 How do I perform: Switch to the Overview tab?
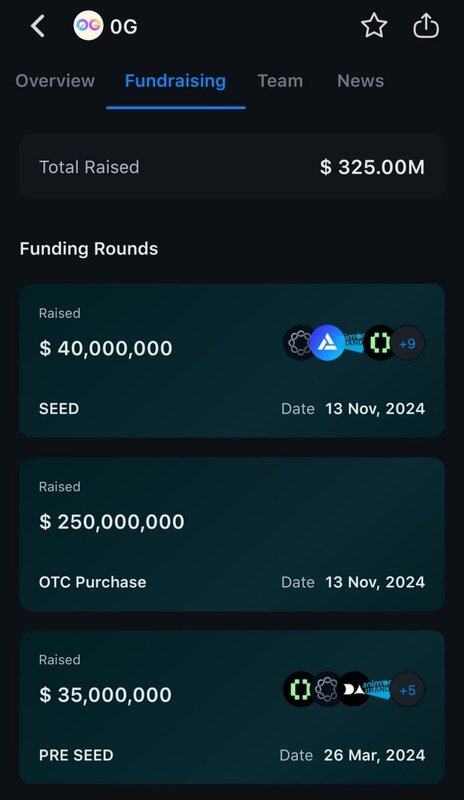click(55, 81)
